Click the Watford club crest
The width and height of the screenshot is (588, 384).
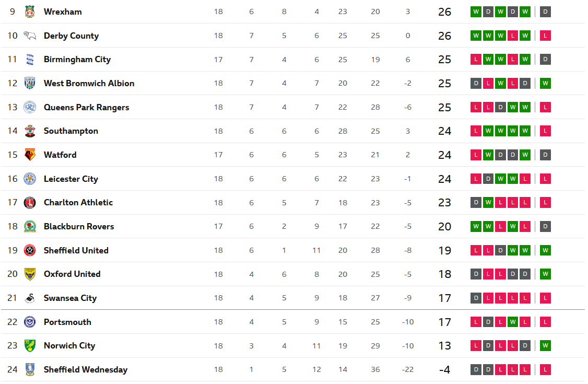[x=30, y=155]
